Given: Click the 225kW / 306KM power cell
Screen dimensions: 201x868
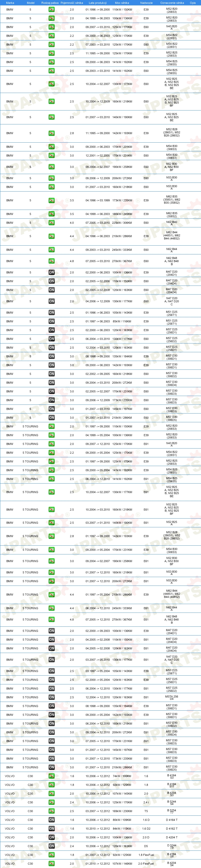Looking at the screenshot, I should pyautogui.click(x=122, y=223).
